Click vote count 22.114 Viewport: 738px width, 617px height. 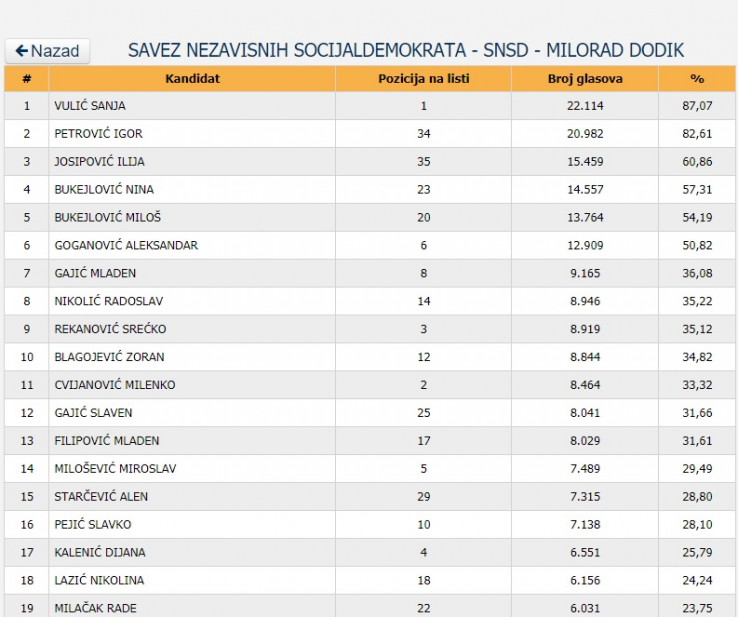click(584, 106)
